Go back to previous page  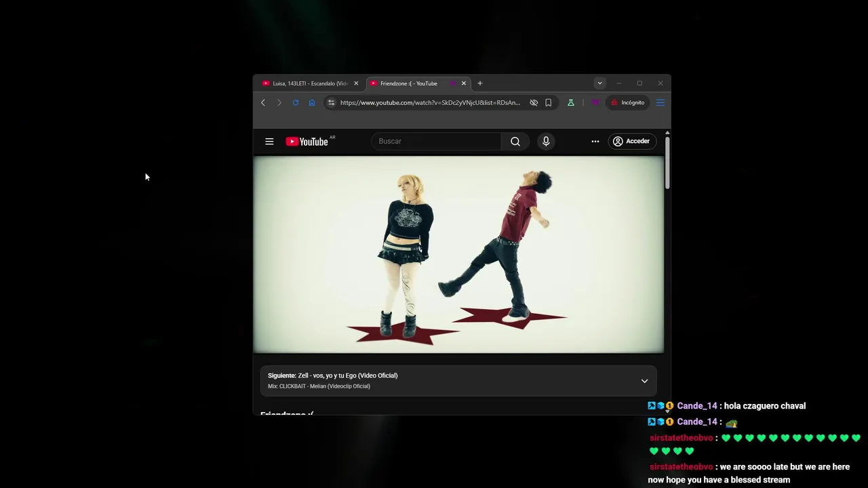point(263,102)
